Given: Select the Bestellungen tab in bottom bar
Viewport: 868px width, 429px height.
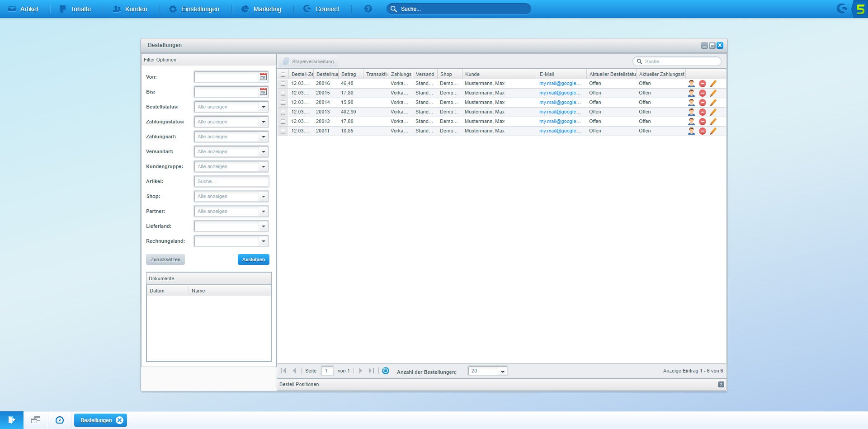Looking at the screenshot, I should (96, 420).
